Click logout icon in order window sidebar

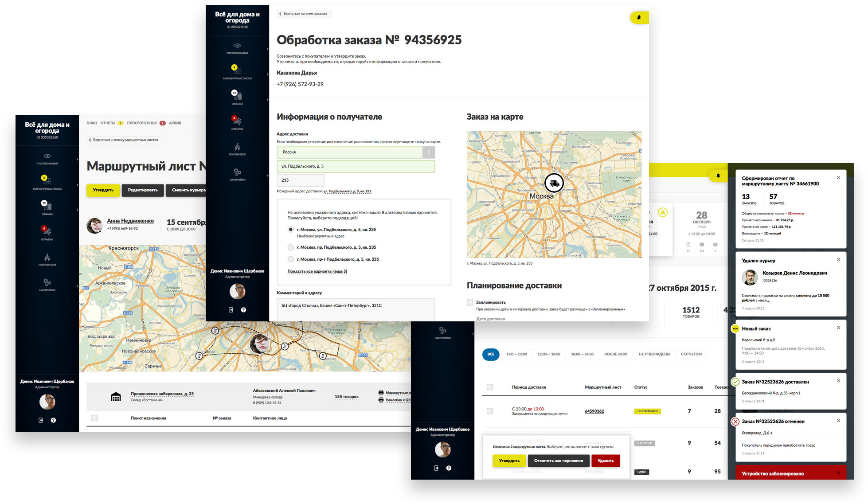coord(231,310)
